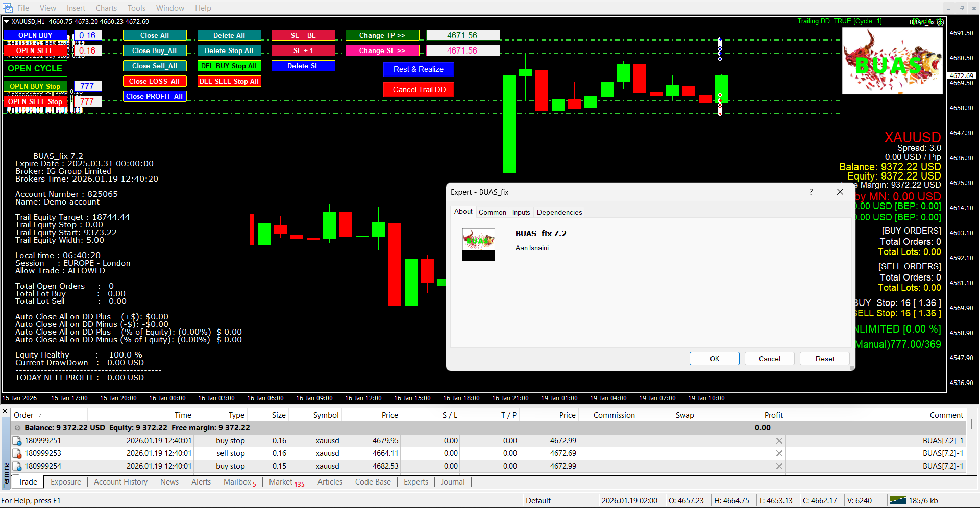Sort orders by the Order column header
The width and height of the screenshot is (980, 508).
click(24, 415)
